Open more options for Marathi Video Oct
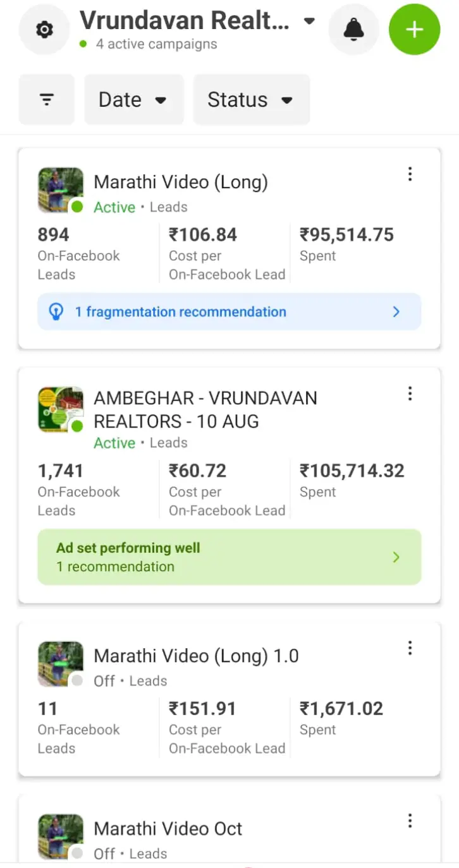The image size is (459, 868). (x=410, y=821)
